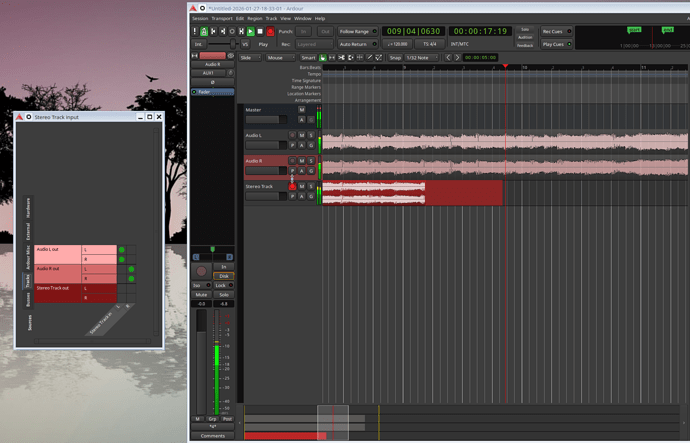This screenshot has width=690, height=443.
Task: Click the group button on Audio R track
Action: click(311, 171)
